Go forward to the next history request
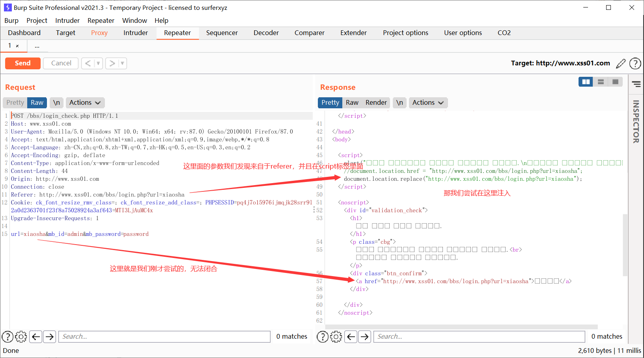 (112, 63)
